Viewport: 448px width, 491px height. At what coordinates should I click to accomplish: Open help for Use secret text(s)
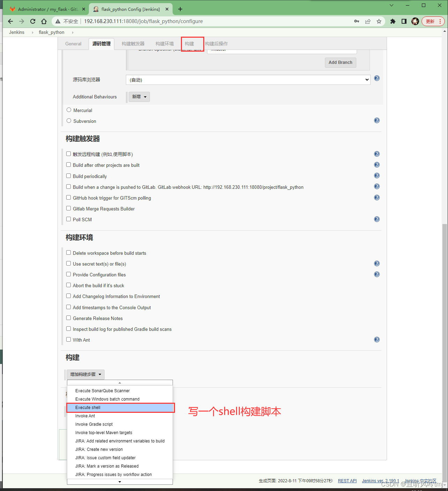click(x=377, y=263)
